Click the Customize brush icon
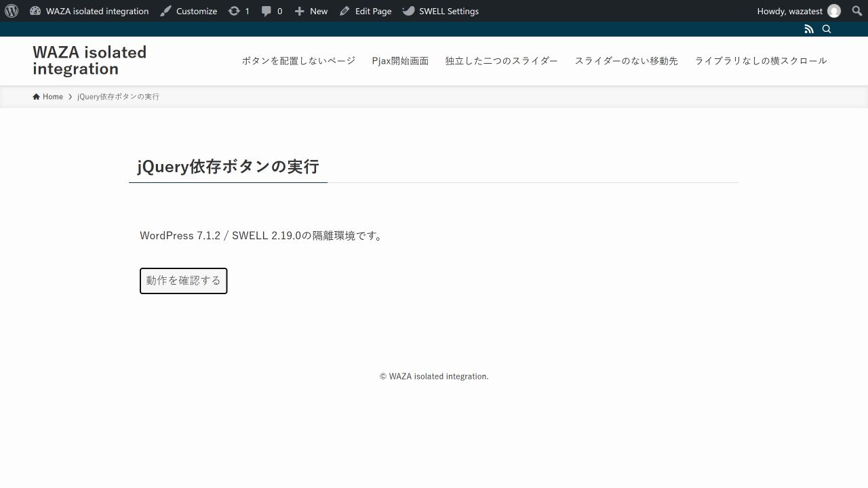 tap(165, 11)
